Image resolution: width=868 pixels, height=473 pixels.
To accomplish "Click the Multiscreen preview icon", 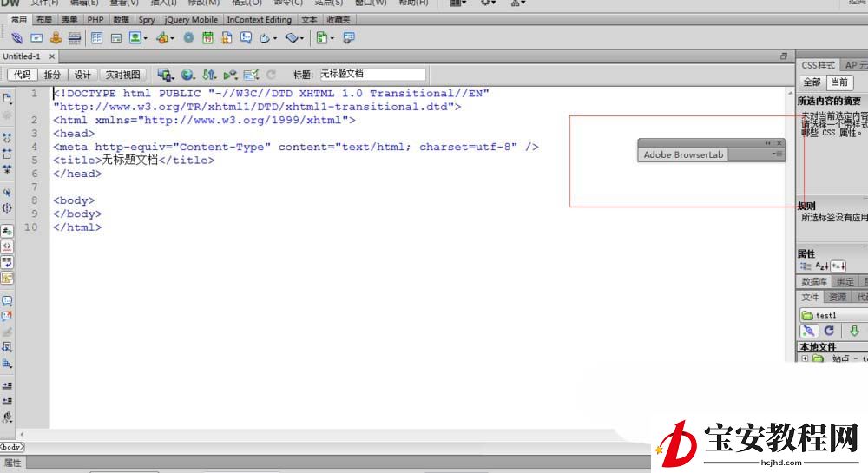I will (x=164, y=74).
